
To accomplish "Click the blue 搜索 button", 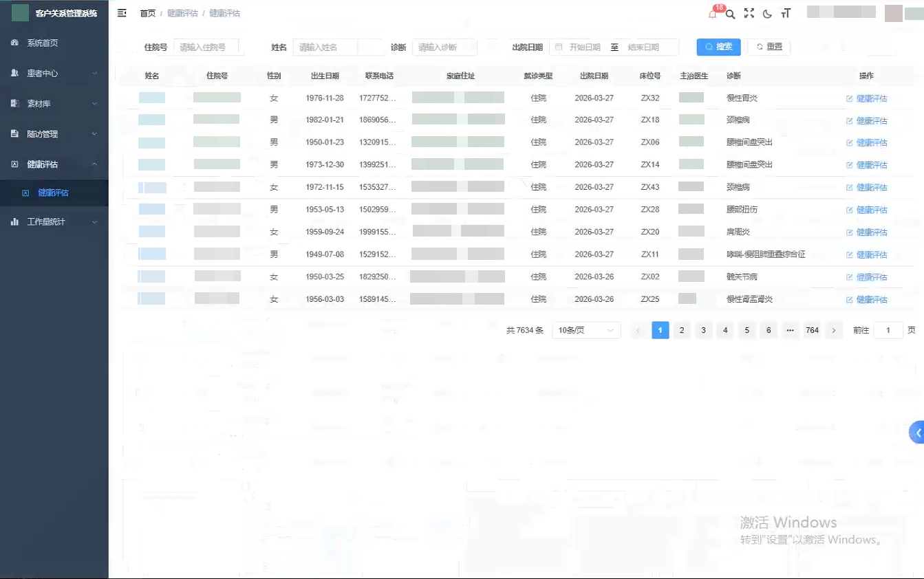I will [x=718, y=47].
